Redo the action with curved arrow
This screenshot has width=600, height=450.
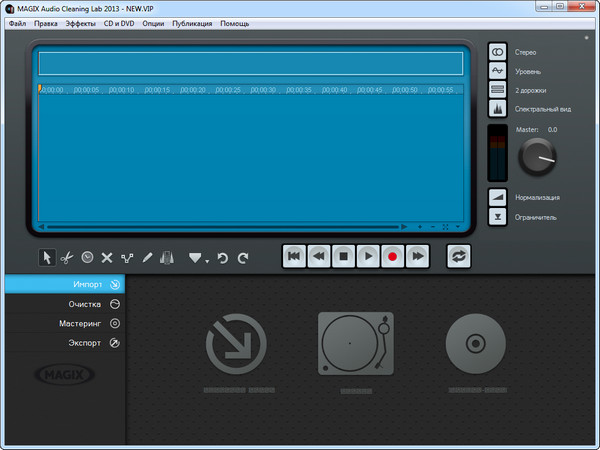click(x=243, y=258)
